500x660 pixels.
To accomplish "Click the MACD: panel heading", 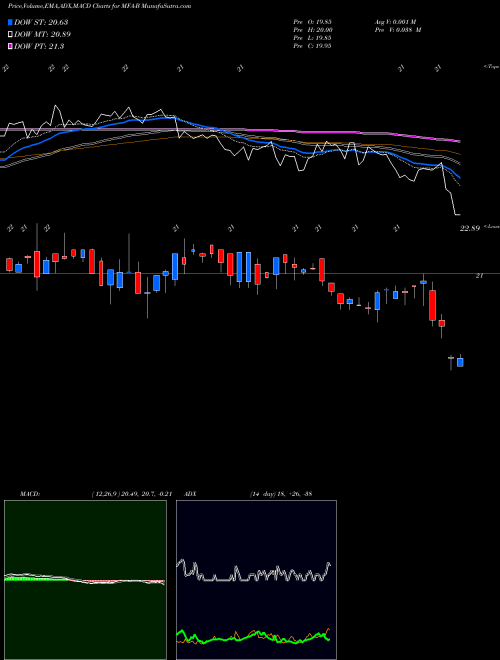I will [30, 494].
